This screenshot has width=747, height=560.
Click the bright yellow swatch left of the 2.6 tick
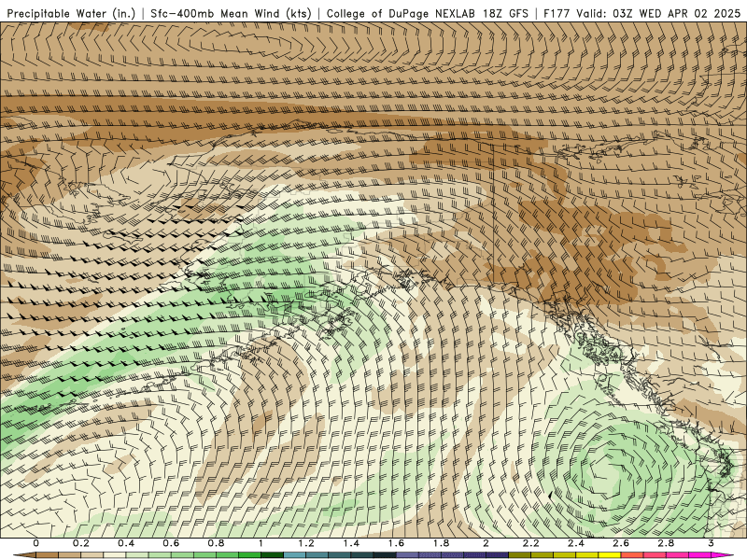coord(610,555)
